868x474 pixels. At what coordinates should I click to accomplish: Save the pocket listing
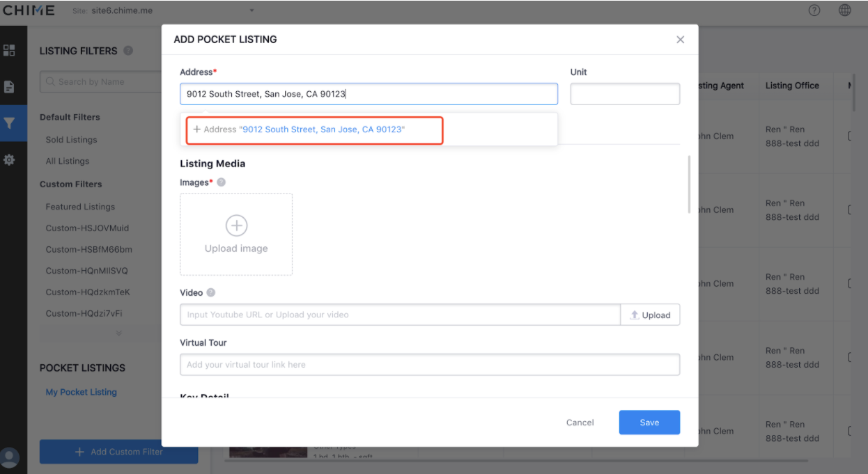(x=649, y=422)
